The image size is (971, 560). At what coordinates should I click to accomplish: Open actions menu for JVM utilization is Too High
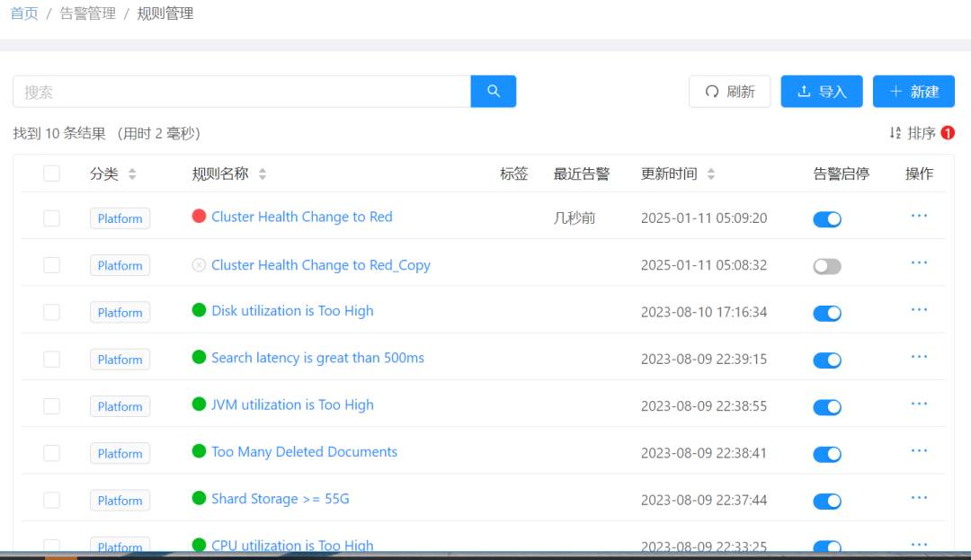[919, 404]
